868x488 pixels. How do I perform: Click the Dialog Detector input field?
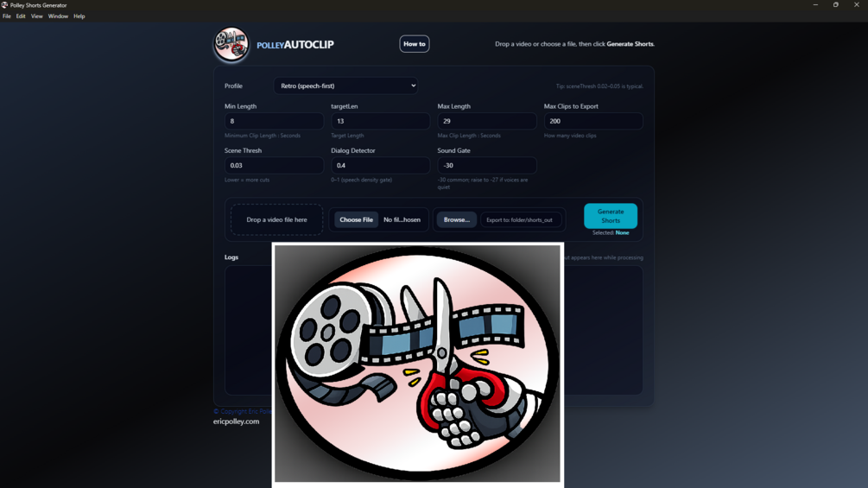380,165
